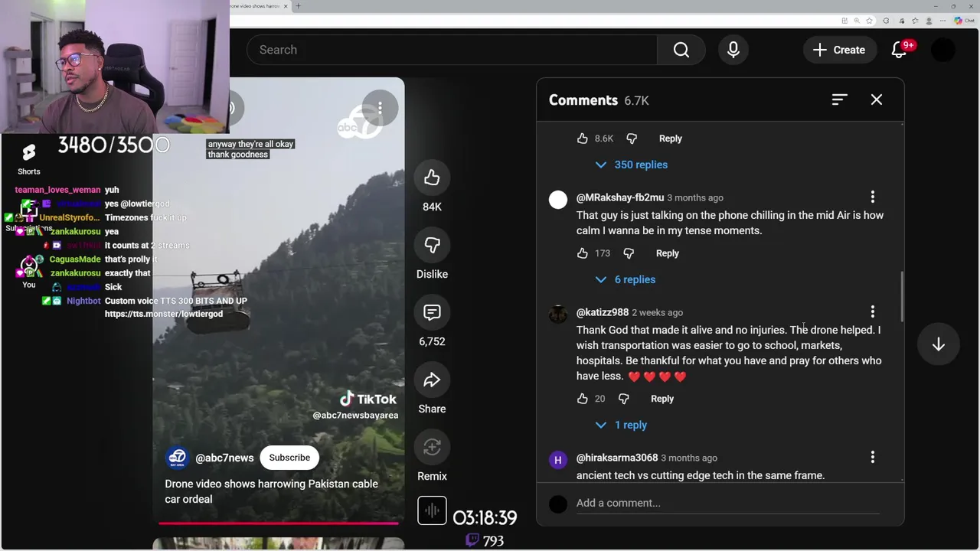Open the Remix option
The image size is (980, 551).
pyautogui.click(x=432, y=447)
